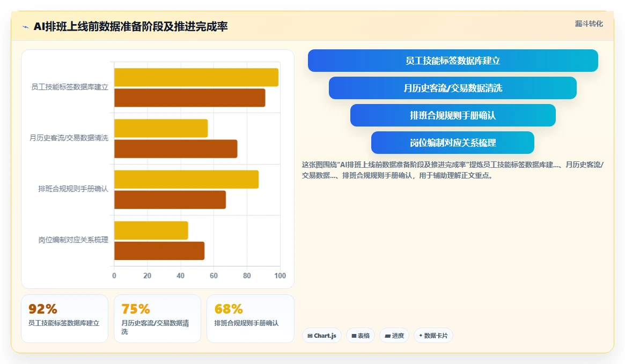Click the x-axis tick value 20

(147, 276)
